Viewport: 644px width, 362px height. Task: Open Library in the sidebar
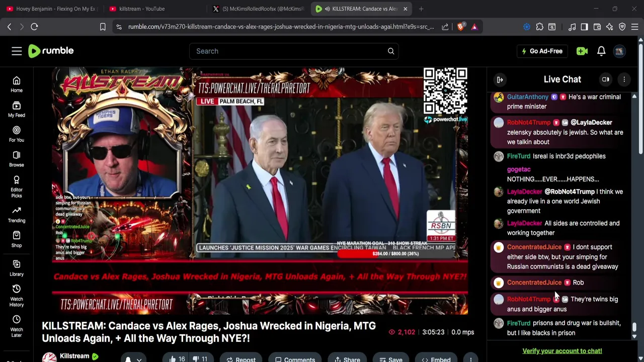coord(17,268)
